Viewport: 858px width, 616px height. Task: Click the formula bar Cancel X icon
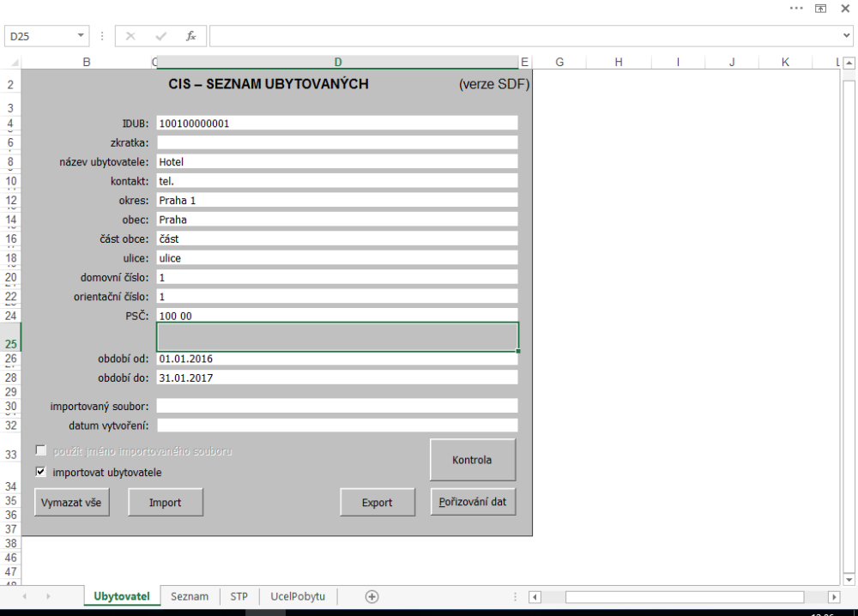click(131, 37)
